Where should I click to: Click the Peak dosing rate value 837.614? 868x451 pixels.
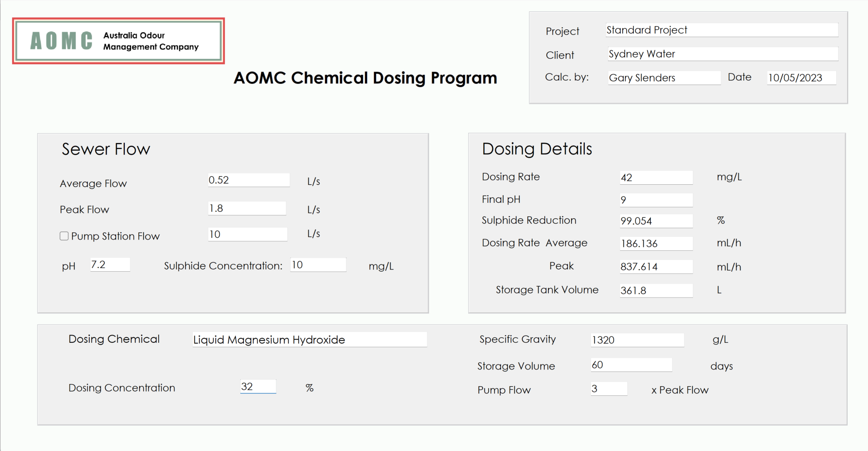tap(656, 267)
